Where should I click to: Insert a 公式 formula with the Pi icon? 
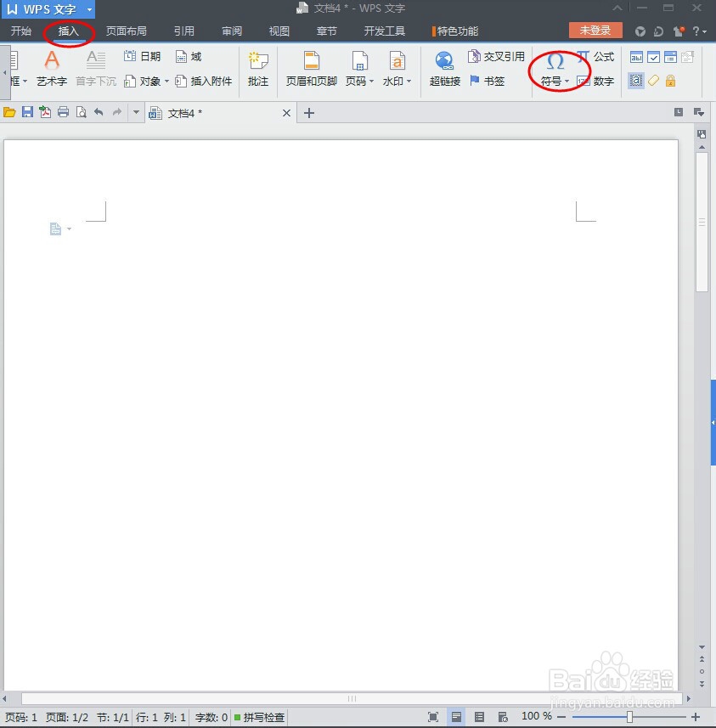(x=595, y=57)
